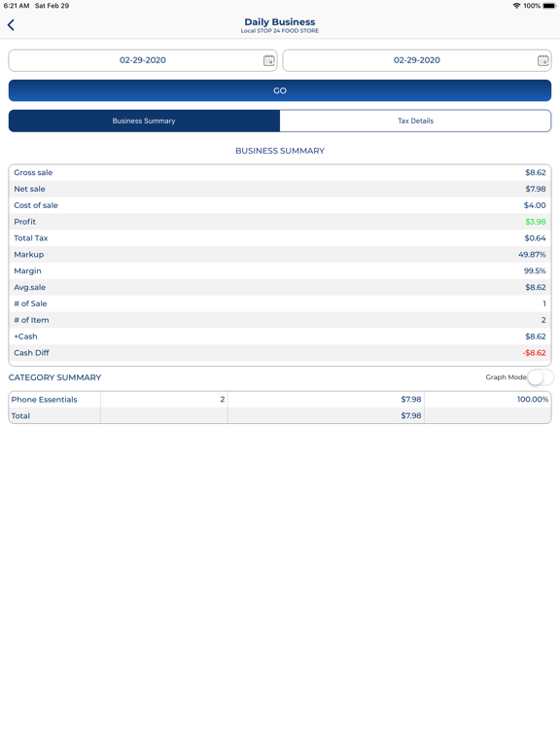Click the Daily Business title
Image resolution: width=560 pixels, height=747 pixels.
pos(280,22)
